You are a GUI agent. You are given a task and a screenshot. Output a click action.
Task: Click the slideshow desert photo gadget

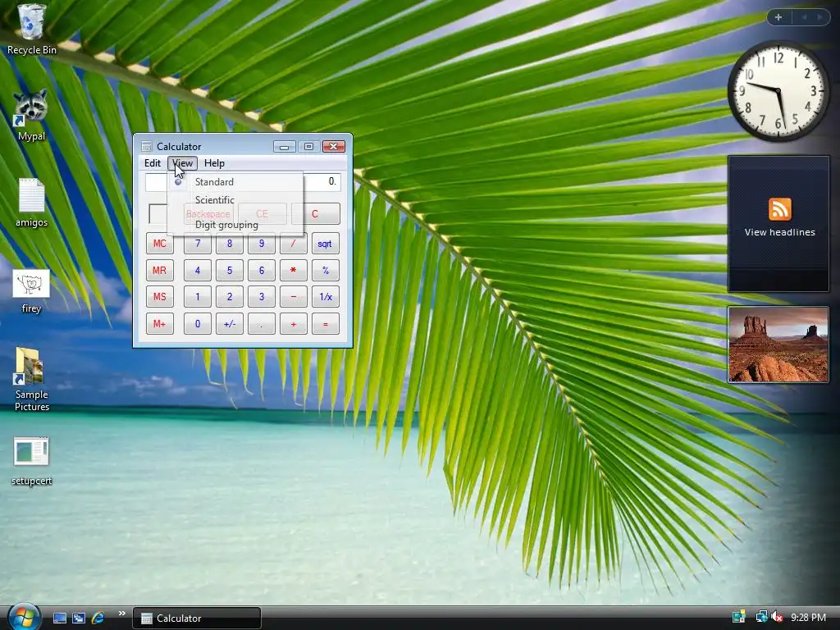778,345
